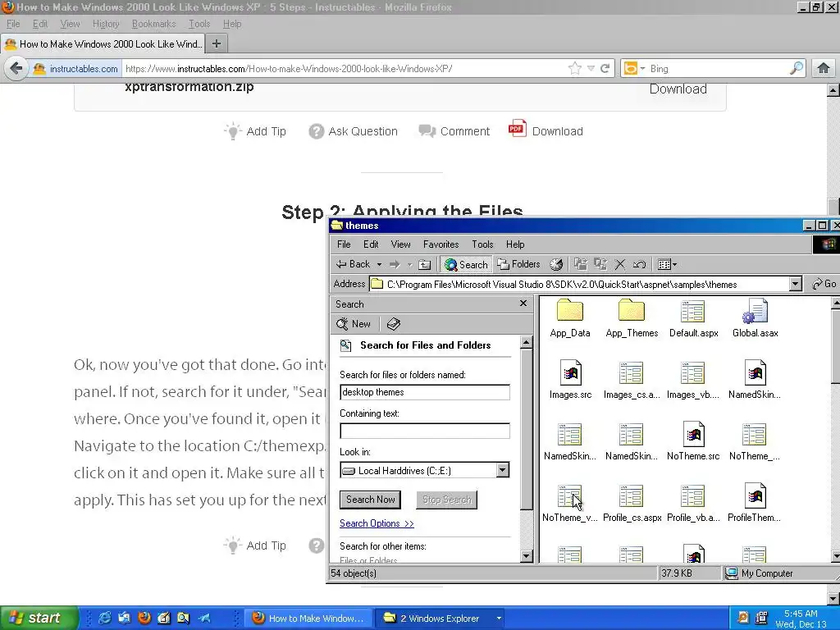Open a new tab in Firefox
Viewport: 840px width, 630px height.
click(x=217, y=43)
